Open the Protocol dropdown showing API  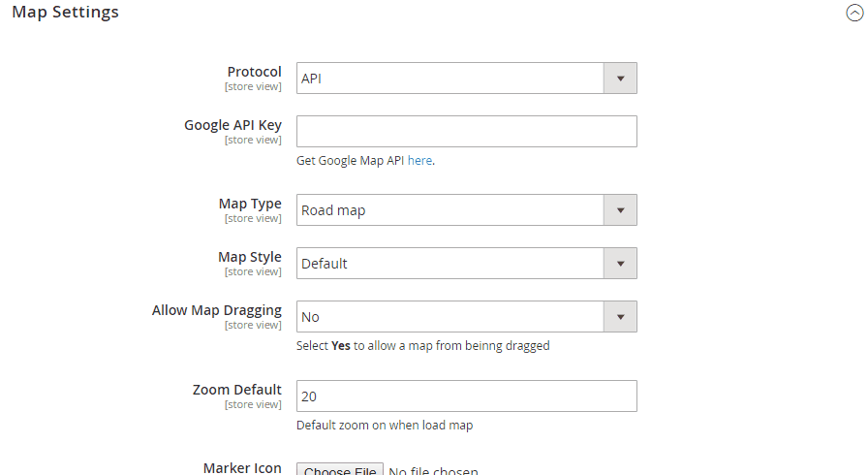pos(450,79)
